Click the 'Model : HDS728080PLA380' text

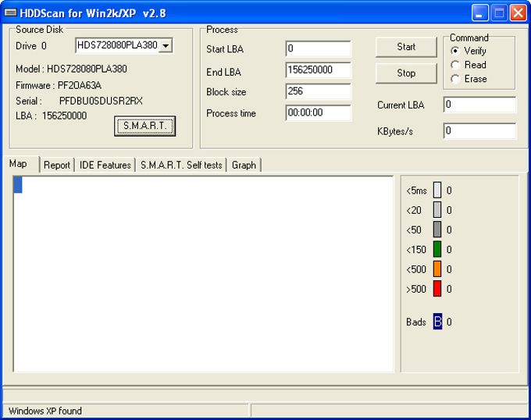click(x=71, y=69)
